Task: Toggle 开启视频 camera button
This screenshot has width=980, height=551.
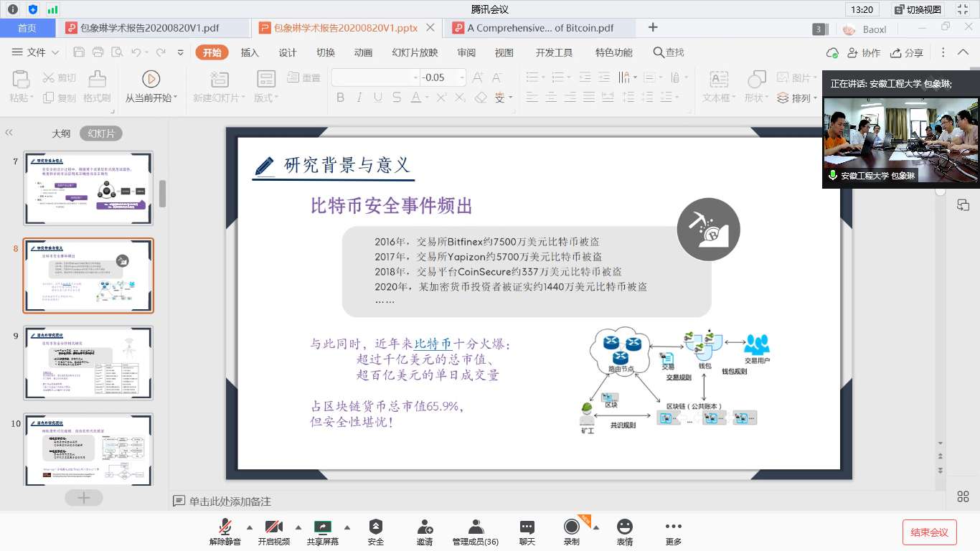Action: 274,527
